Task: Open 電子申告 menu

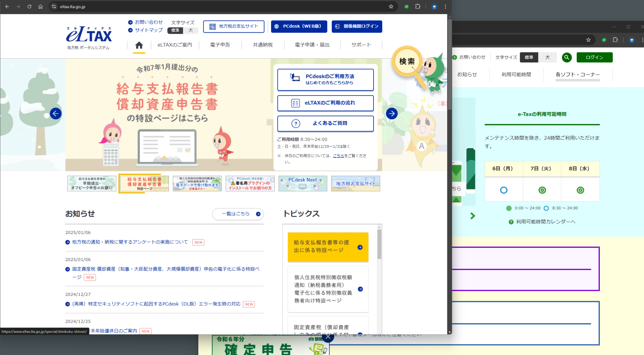Action: click(220, 45)
